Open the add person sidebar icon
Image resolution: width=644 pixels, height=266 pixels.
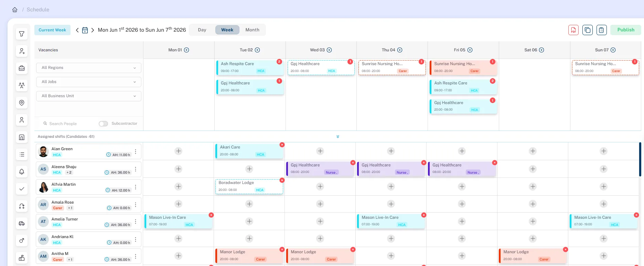click(x=22, y=51)
